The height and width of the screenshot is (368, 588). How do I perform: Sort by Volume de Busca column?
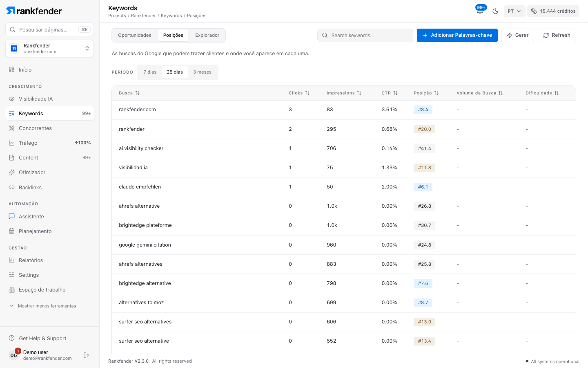click(480, 93)
